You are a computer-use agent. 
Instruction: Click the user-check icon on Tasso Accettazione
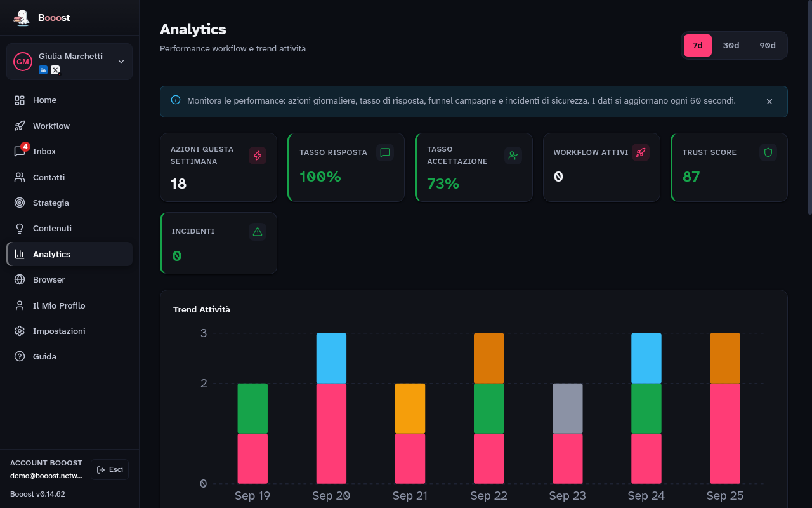click(x=513, y=156)
